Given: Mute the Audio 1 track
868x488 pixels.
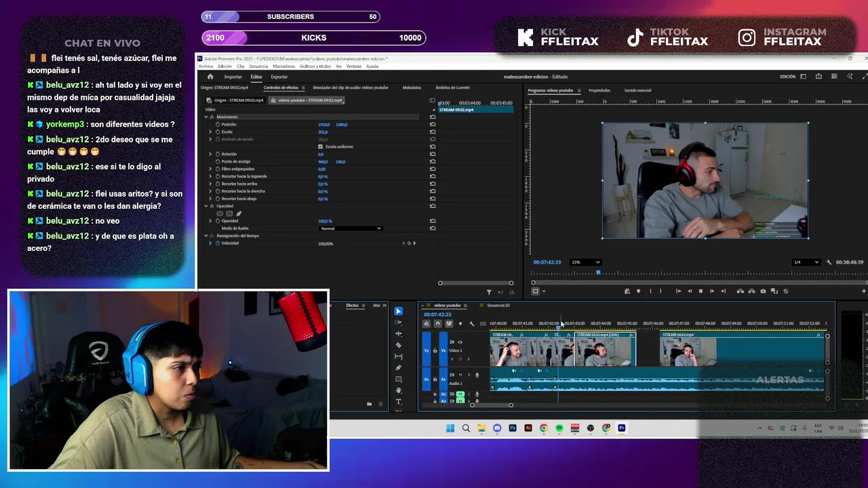Looking at the screenshot, I should [x=460, y=375].
